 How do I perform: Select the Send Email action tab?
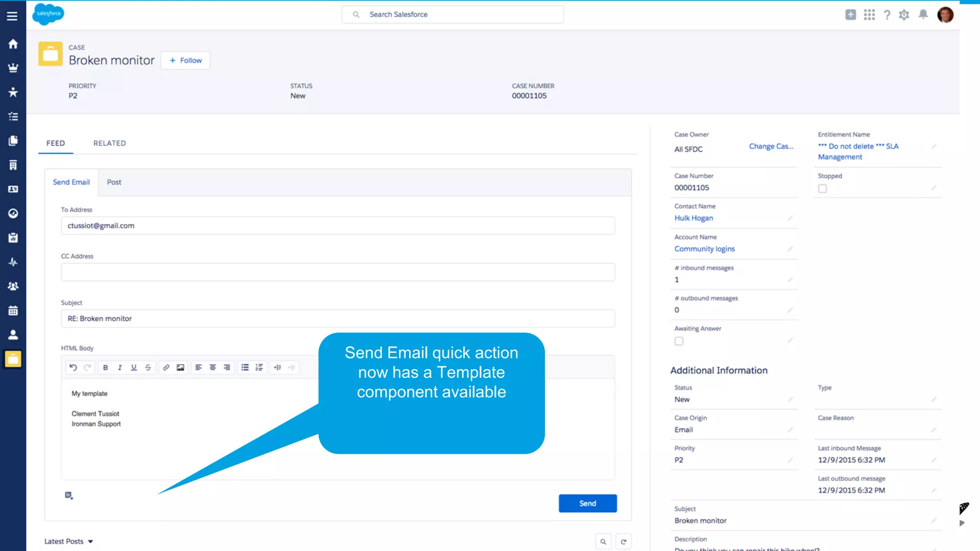[71, 182]
